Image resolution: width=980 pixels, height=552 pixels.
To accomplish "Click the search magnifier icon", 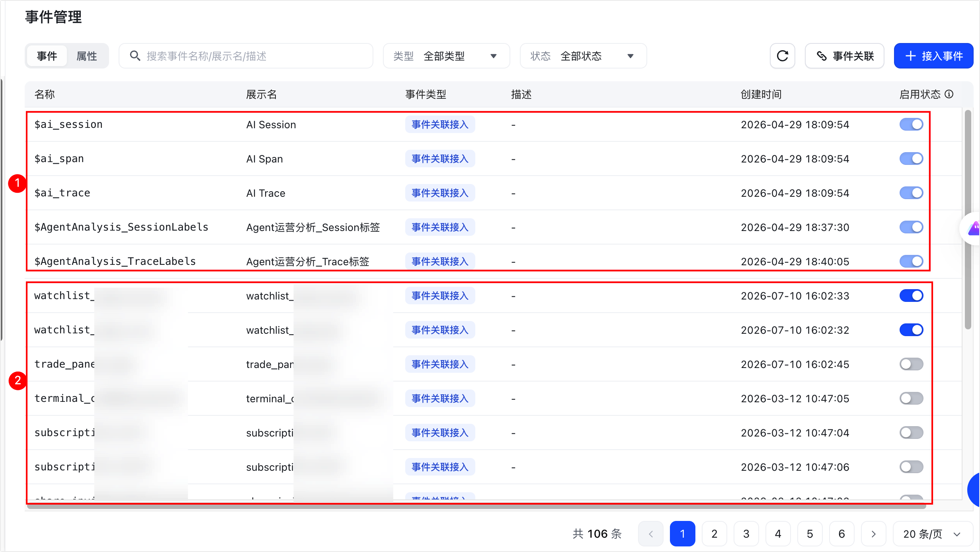I will (x=135, y=56).
